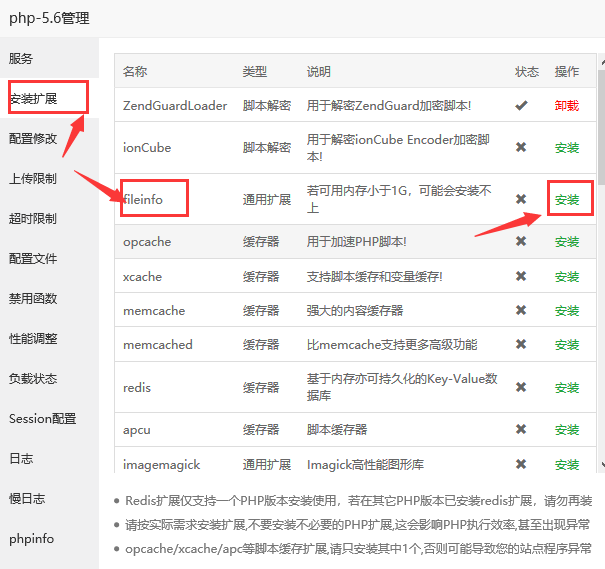Click 安装 in memcache row

[x=567, y=311]
